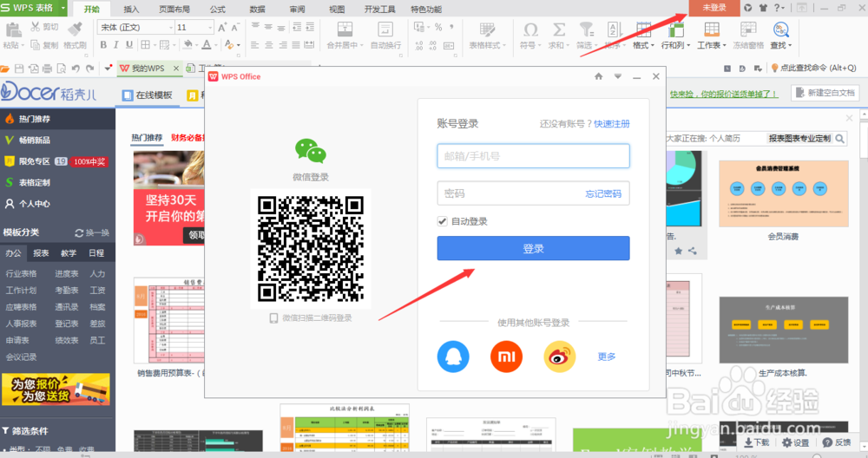Switch to the 插入 Insert ribbon tab
868x458 pixels.
131,9
